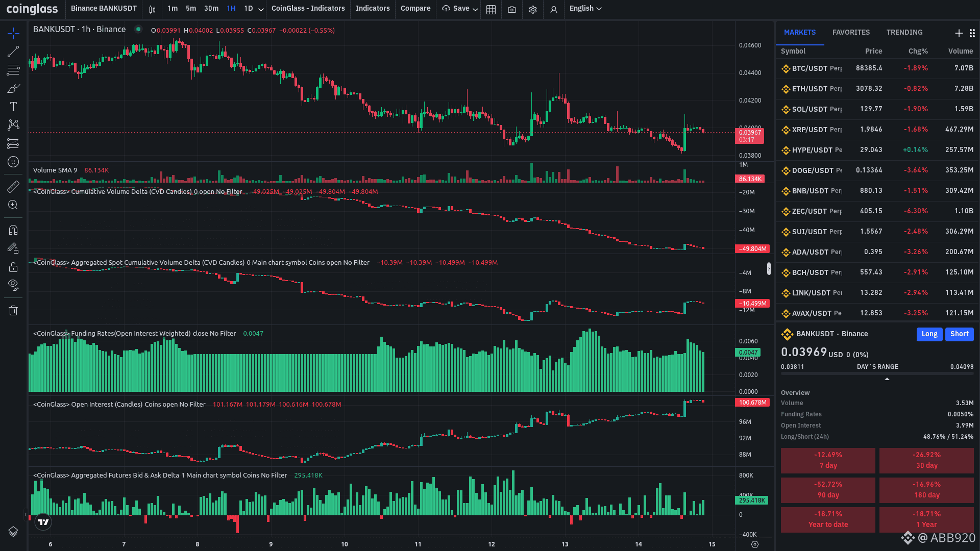Viewport: 980px width, 551px height.
Task: Switch to the FAVORITES tab
Action: tap(851, 32)
